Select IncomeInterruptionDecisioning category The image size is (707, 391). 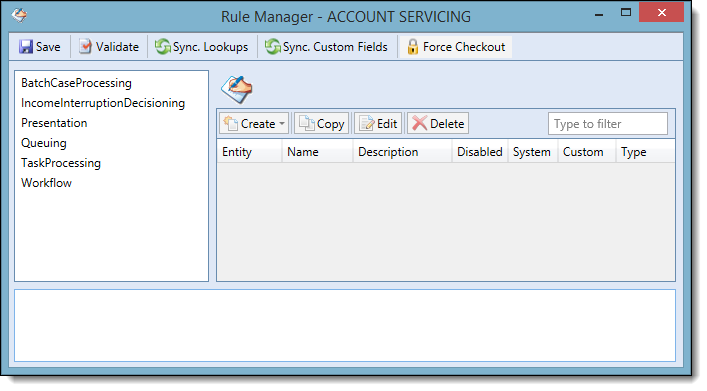coord(103,103)
